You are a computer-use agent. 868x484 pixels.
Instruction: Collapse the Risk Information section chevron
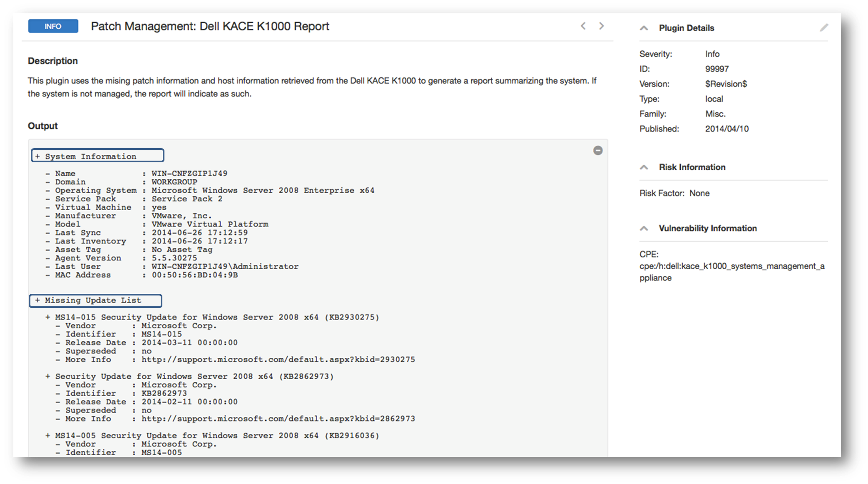tap(644, 167)
